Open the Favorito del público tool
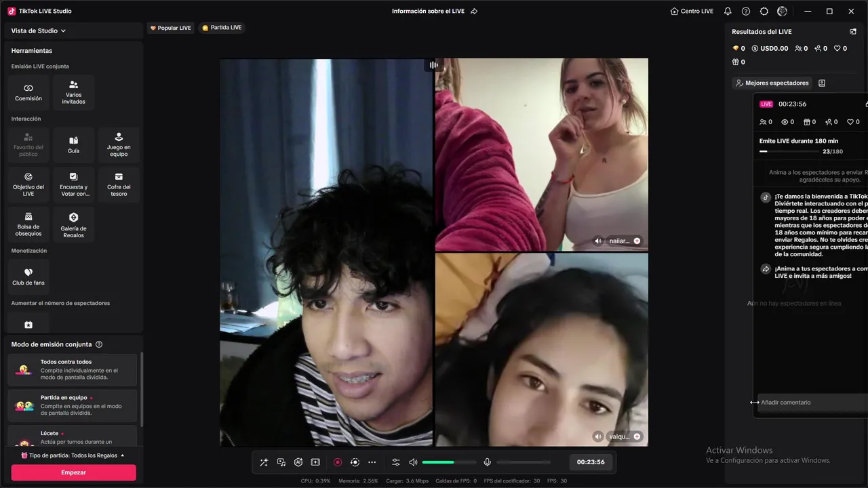This screenshot has height=488, width=868. click(28, 144)
